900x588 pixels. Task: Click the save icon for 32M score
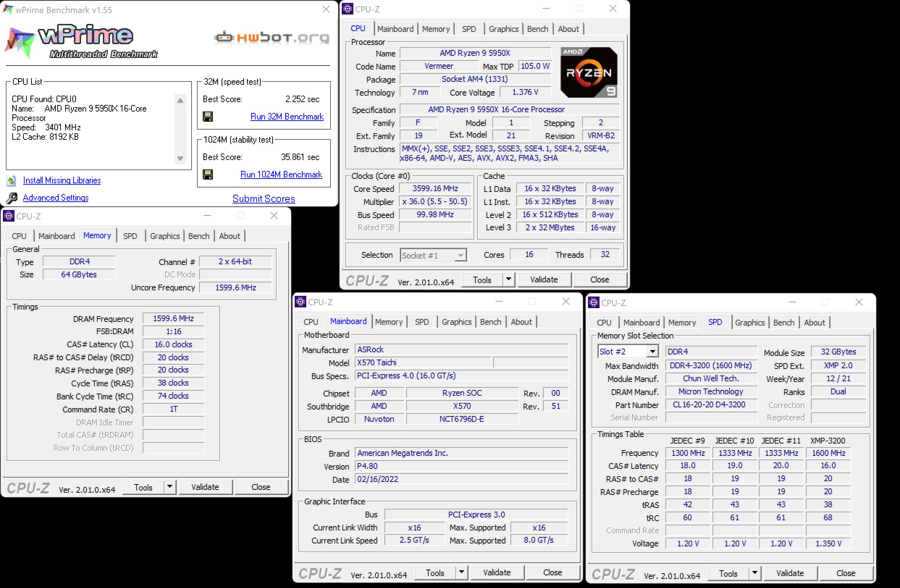207,116
